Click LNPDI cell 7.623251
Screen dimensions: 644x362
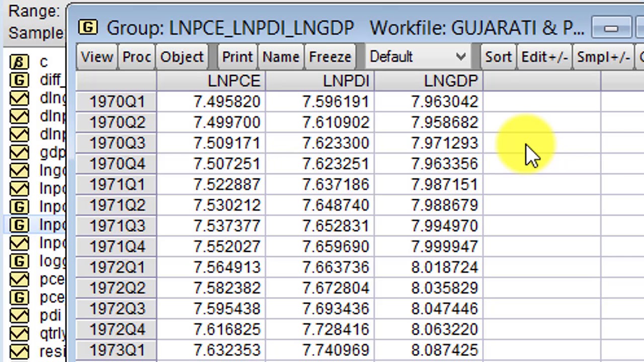point(320,163)
